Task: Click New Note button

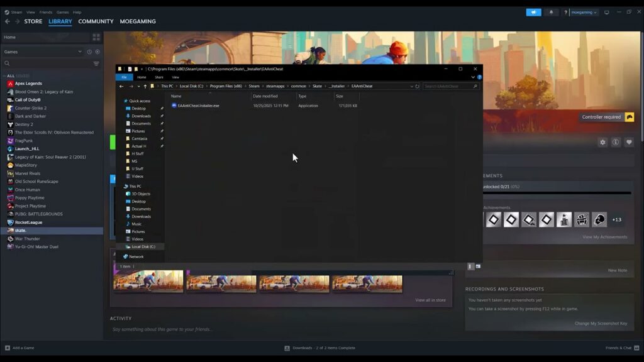Action: [x=618, y=270]
